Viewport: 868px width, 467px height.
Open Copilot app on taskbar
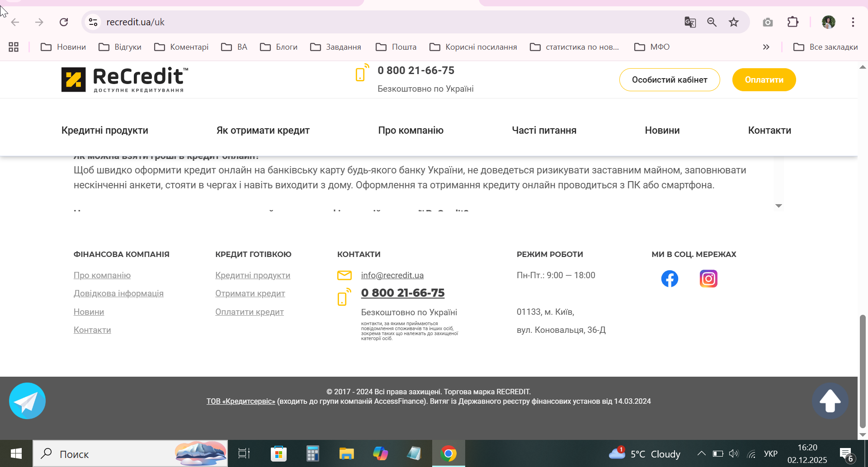click(380, 453)
